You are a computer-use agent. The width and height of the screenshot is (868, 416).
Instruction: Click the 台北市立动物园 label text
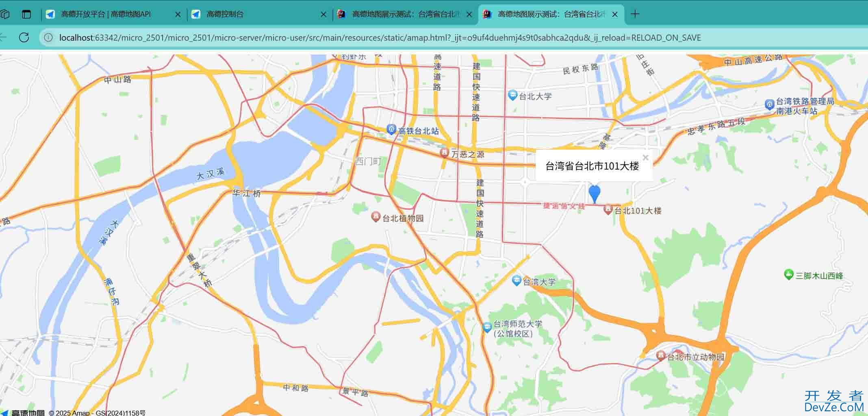(696, 357)
